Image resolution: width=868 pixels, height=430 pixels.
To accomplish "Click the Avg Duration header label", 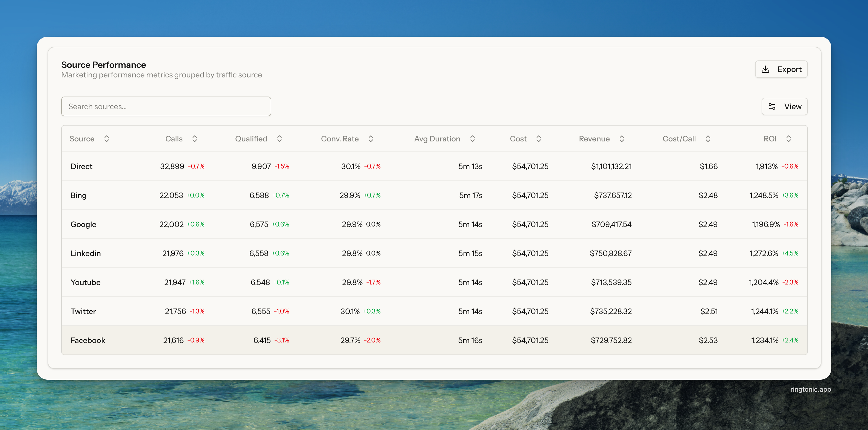I will [437, 139].
